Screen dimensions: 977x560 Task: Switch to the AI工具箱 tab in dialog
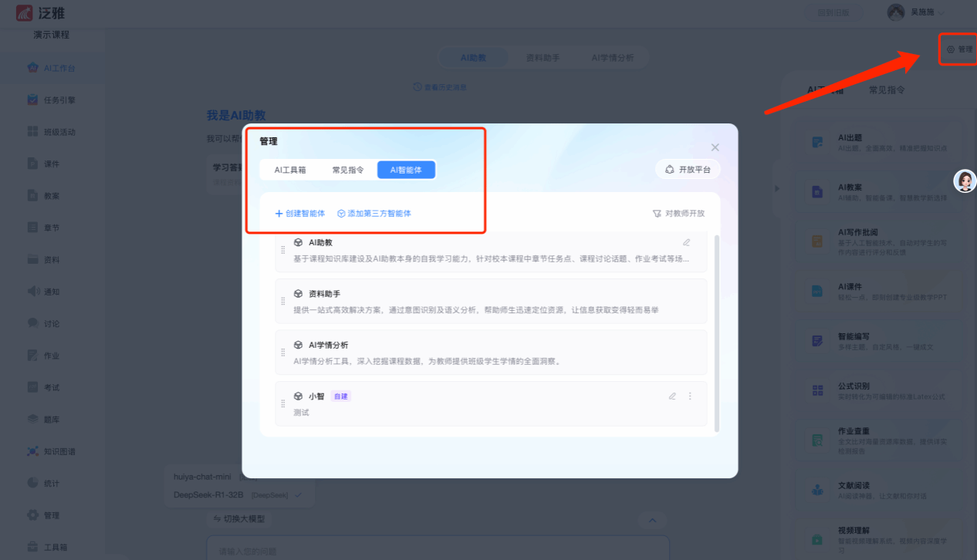(x=290, y=170)
